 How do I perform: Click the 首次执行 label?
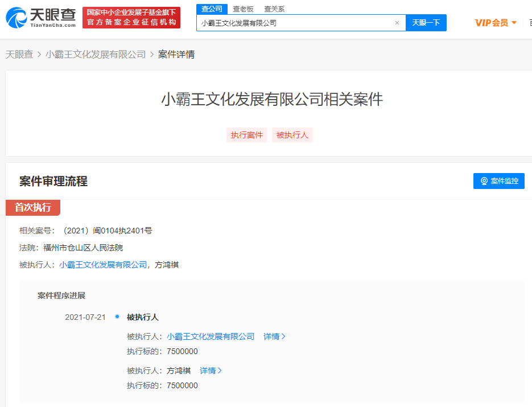click(32, 207)
